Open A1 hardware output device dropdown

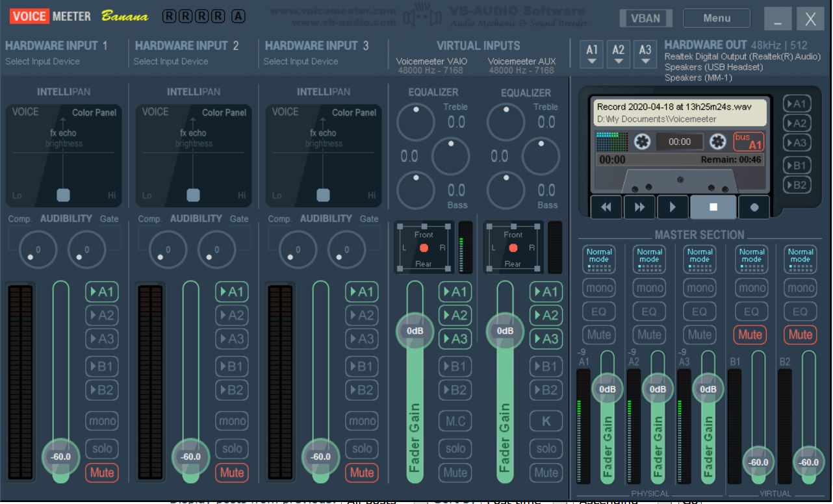pos(592,54)
